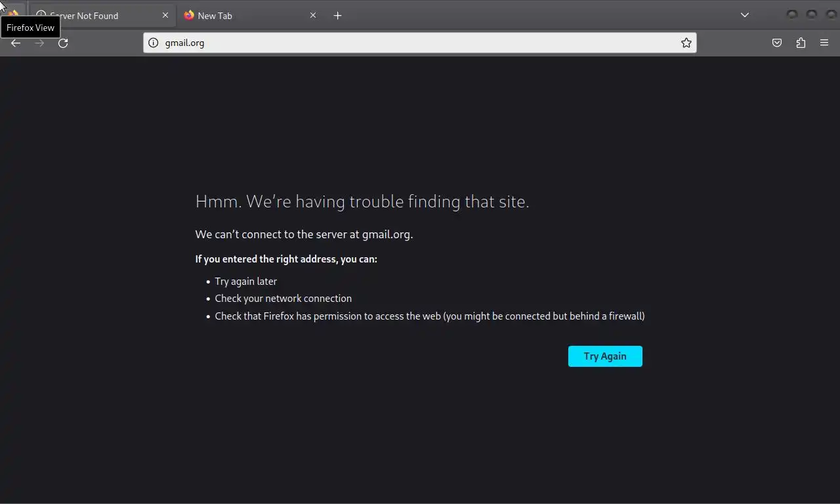
Task: Open Firefox View from the tab bar
Action: pyautogui.click(x=12, y=14)
